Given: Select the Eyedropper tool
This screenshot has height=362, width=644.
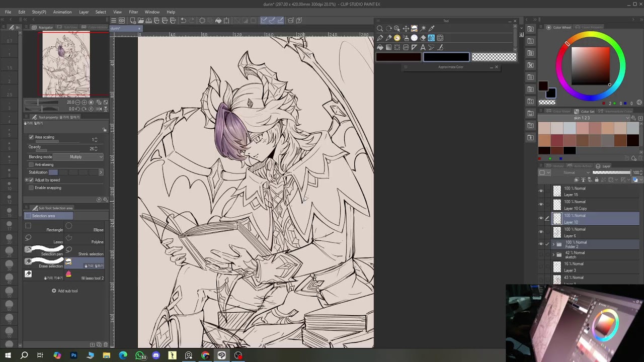Looking at the screenshot, I should point(431,29).
